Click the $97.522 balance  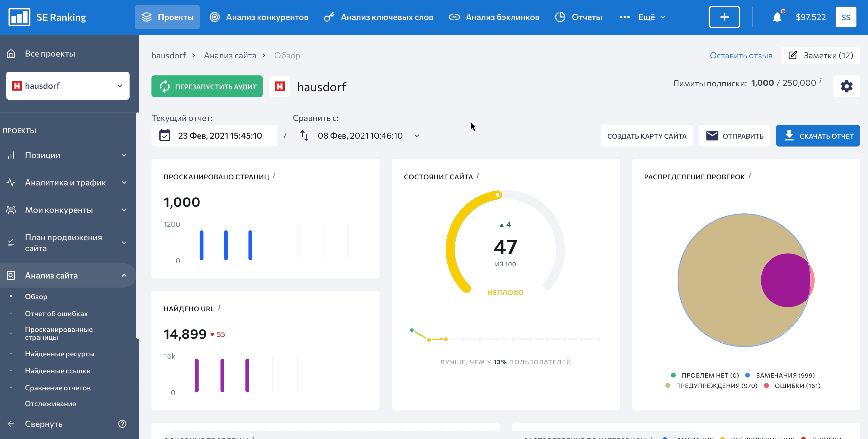pos(811,17)
